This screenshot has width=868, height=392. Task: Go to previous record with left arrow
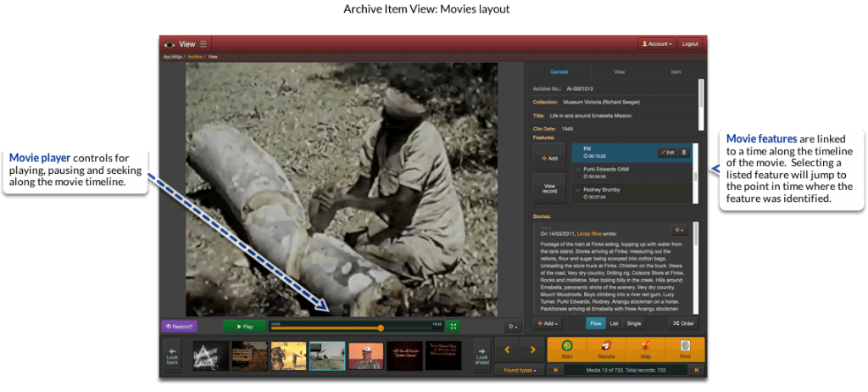tap(507, 350)
